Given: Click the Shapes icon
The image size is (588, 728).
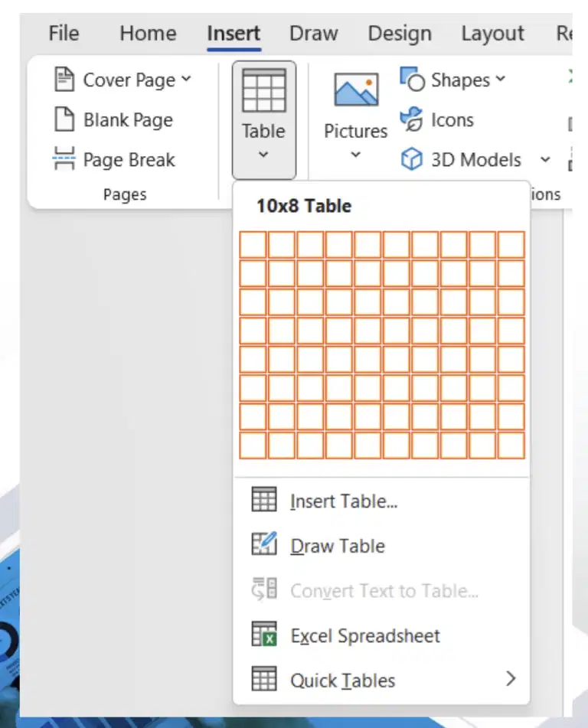Looking at the screenshot, I should coord(412,80).
